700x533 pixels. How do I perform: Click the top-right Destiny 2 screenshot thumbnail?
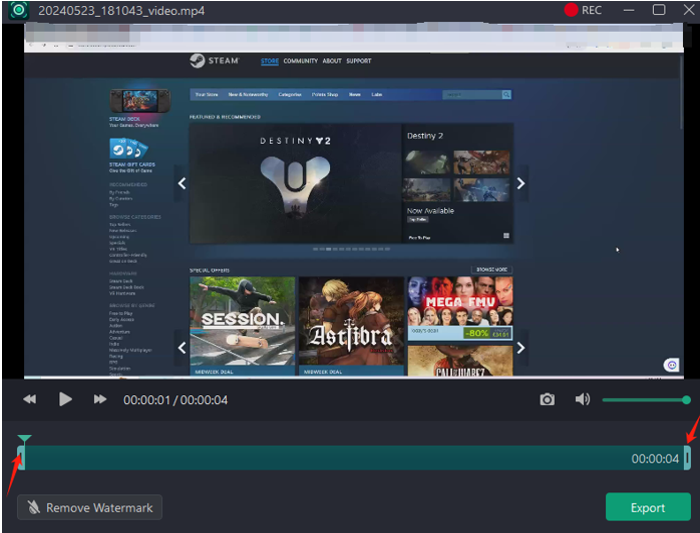click(481, 162)
